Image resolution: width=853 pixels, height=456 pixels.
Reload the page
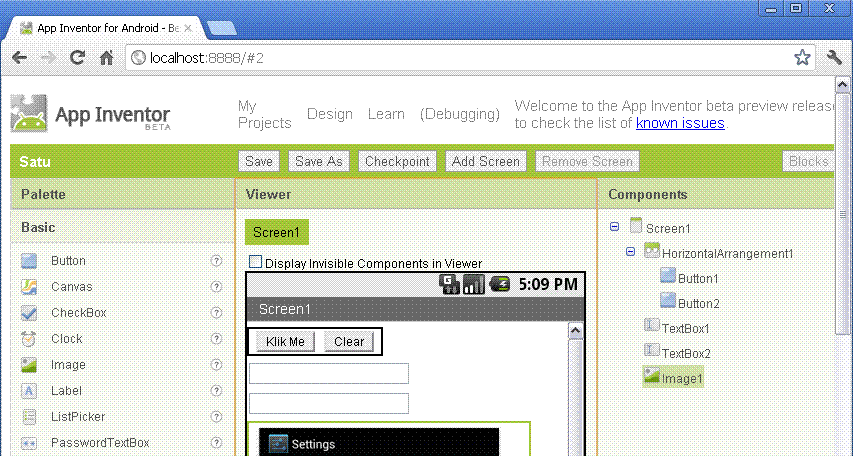[77, 58]
